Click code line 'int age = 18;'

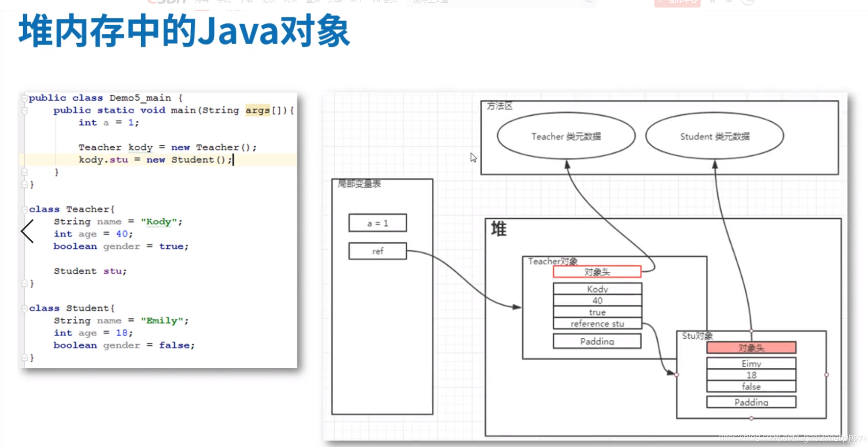point(93,333)
